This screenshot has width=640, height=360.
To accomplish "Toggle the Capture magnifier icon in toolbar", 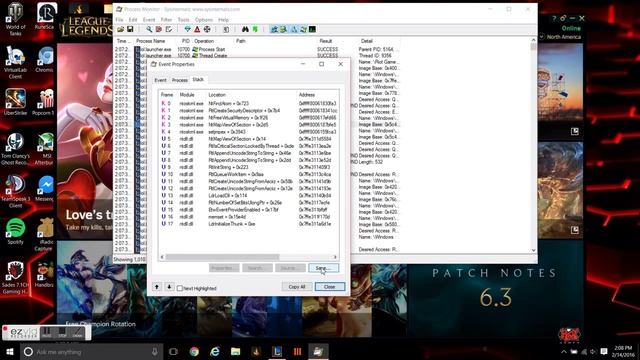I will (149, 29).
